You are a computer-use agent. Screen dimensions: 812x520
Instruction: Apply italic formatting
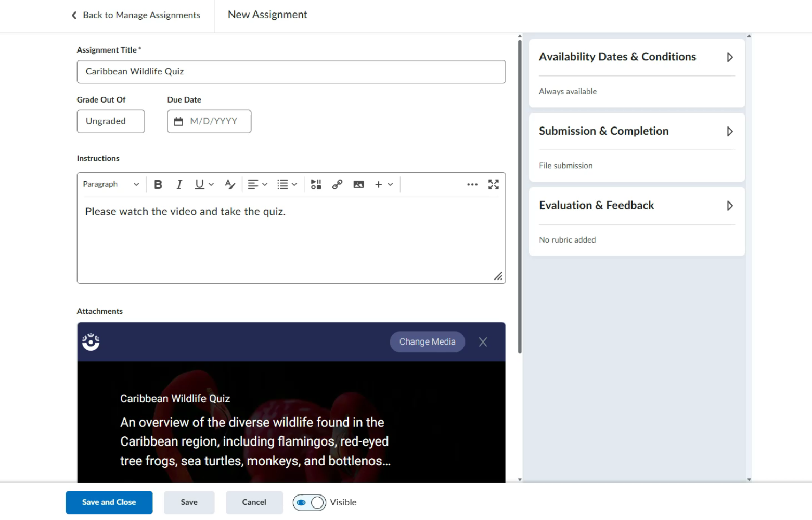[179, 184]
